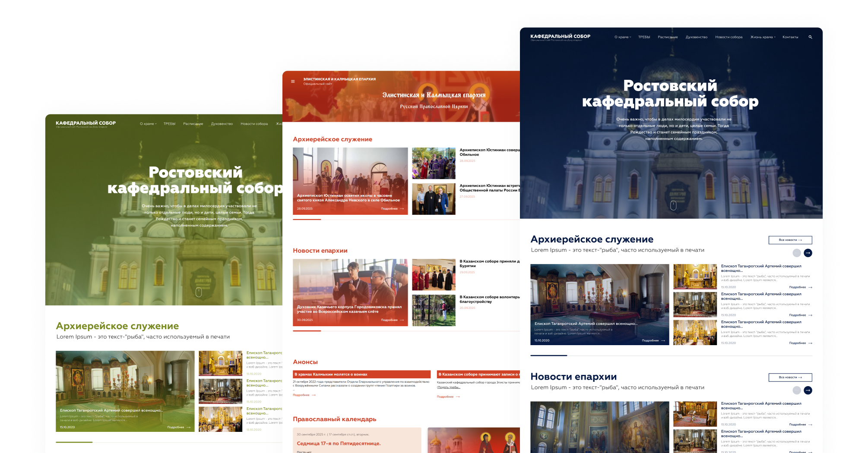Click the scroll-down mouse icon on blue hero
This screenshot has height=453, width=868.
(673, 205)
